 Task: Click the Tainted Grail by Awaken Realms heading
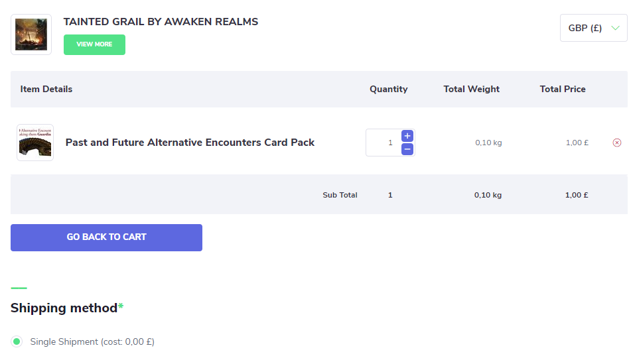[x=161, y=22]
